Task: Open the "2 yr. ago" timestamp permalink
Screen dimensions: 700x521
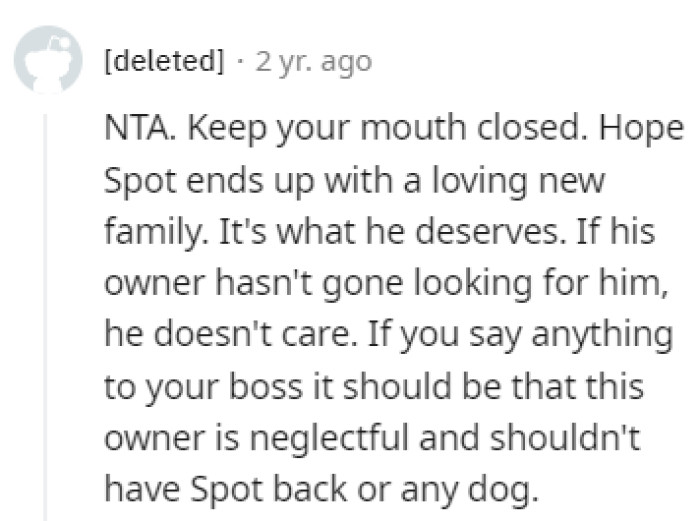Action: (x=313, y=62)
